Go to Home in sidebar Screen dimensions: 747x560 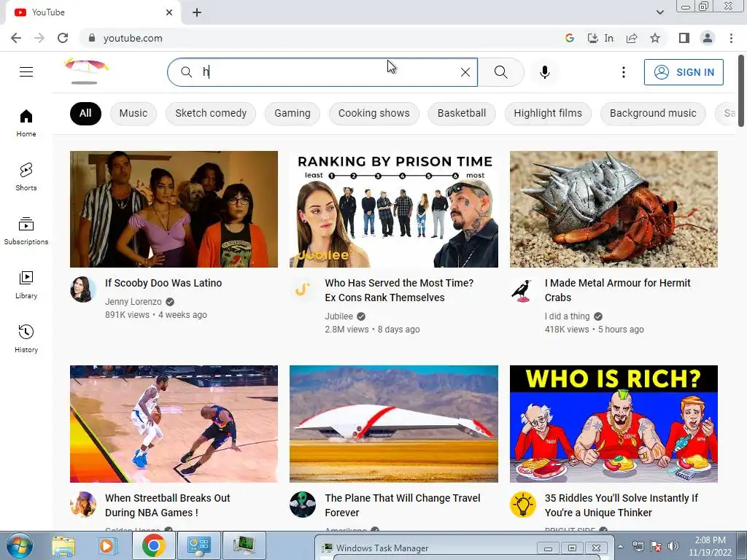pyautogui.click(x=26, y=122)
